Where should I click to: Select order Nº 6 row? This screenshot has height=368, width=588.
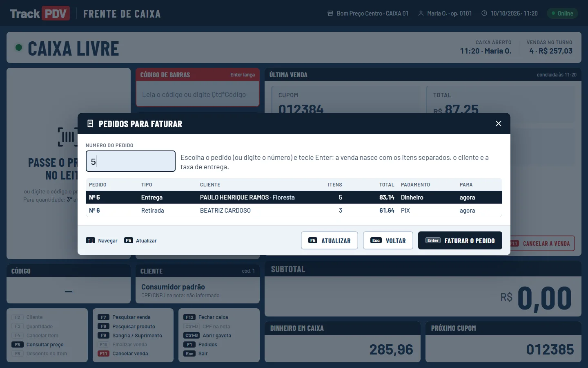pyautogui.click(x=294, y=211)
